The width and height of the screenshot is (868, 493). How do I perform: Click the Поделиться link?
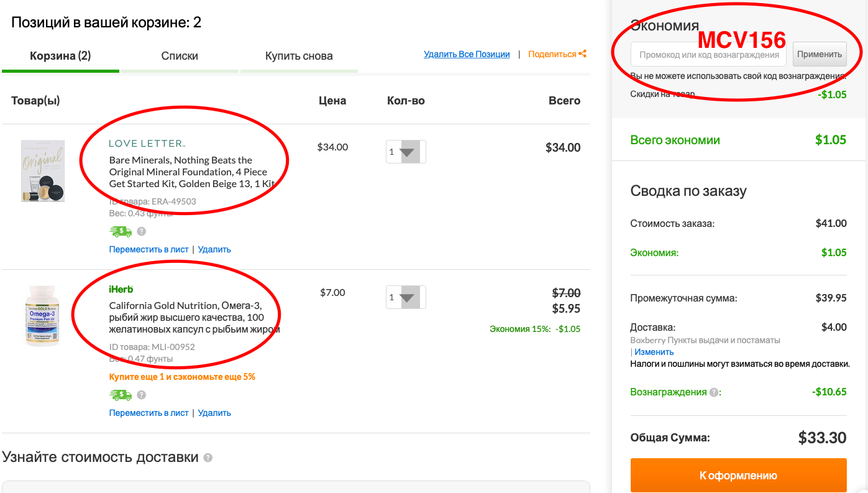click(552, 54)
